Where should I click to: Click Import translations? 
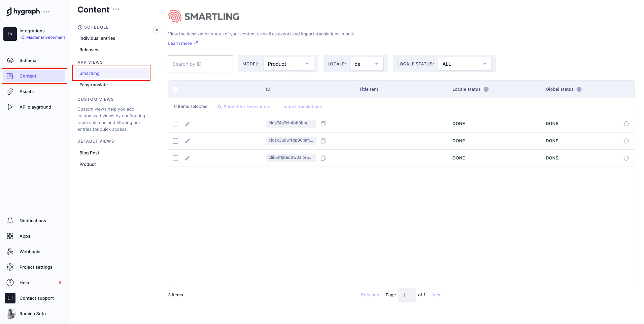click(302, 107)
